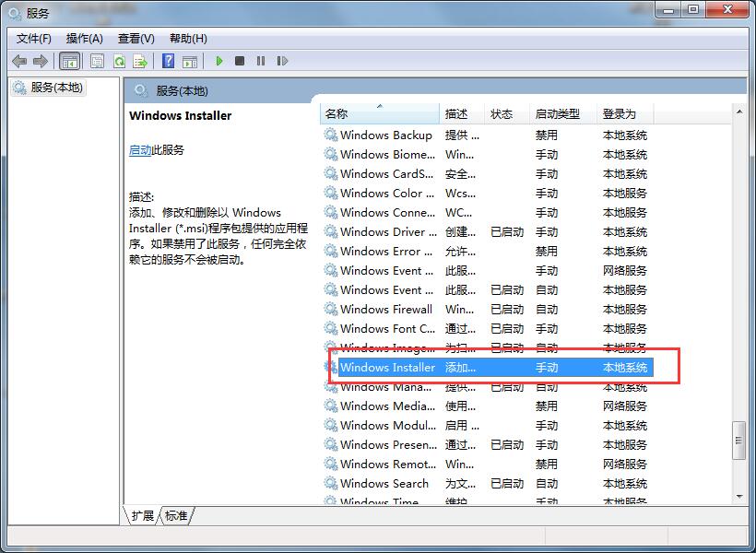Click the Stop Service toolbar icon

[x=240, y=61]
